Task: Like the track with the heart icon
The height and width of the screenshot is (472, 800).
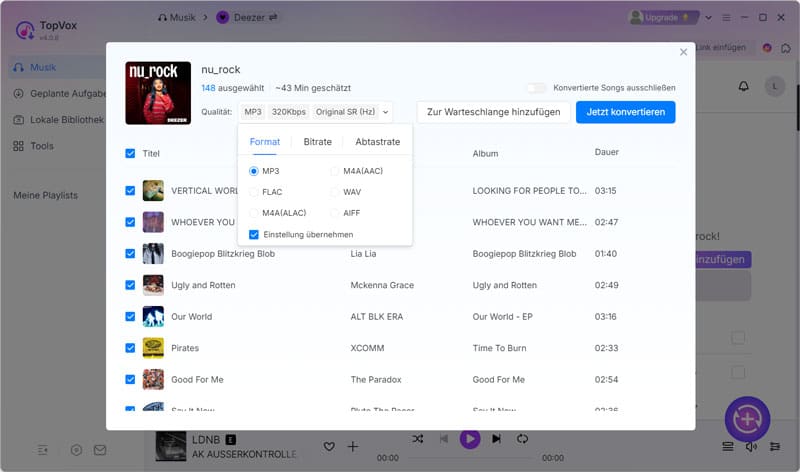Action: pos(329,446)
